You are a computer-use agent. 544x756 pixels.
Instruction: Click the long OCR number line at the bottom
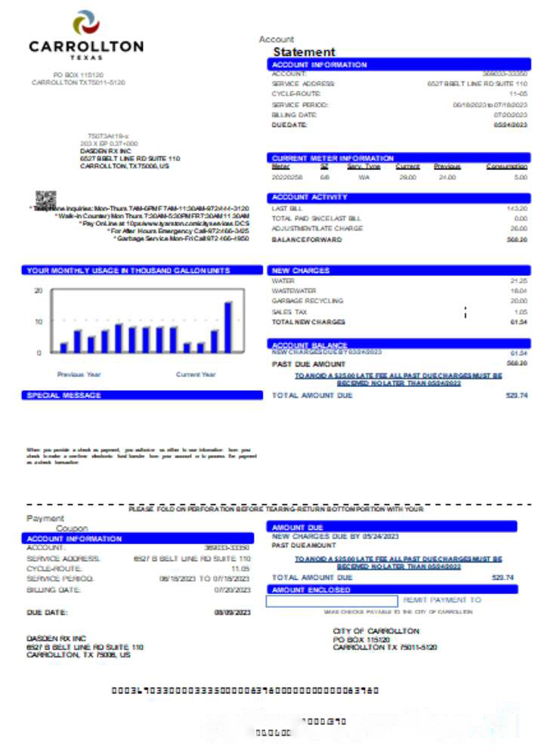point(245,690)
